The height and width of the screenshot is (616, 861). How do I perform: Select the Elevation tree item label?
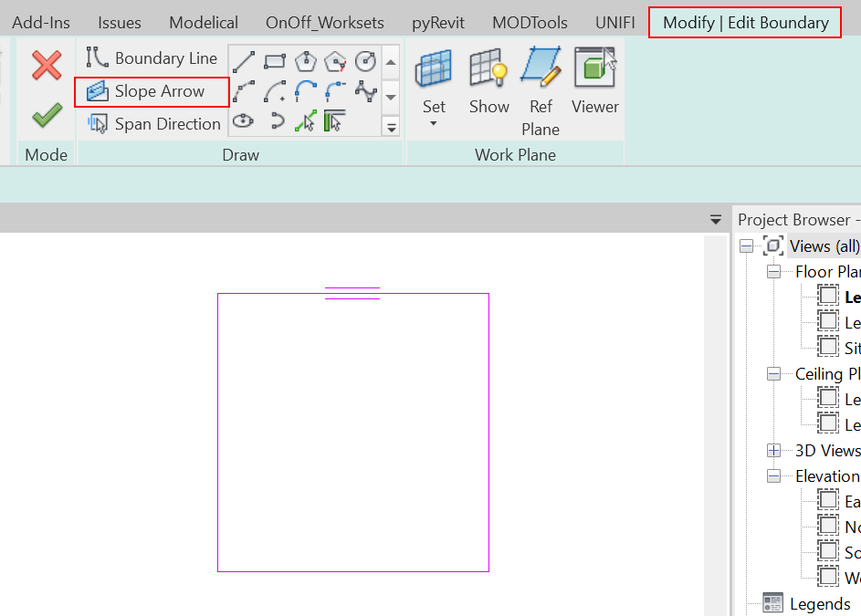tap(827, 476)
